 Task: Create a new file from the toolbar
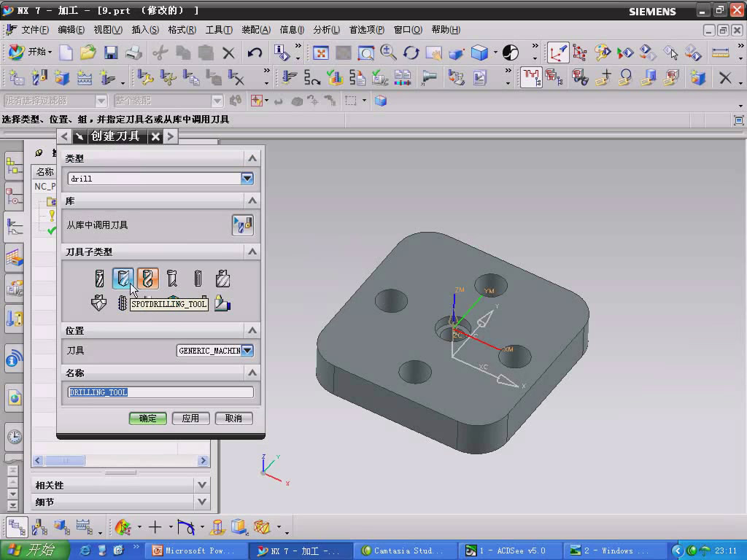pos(66,52)
